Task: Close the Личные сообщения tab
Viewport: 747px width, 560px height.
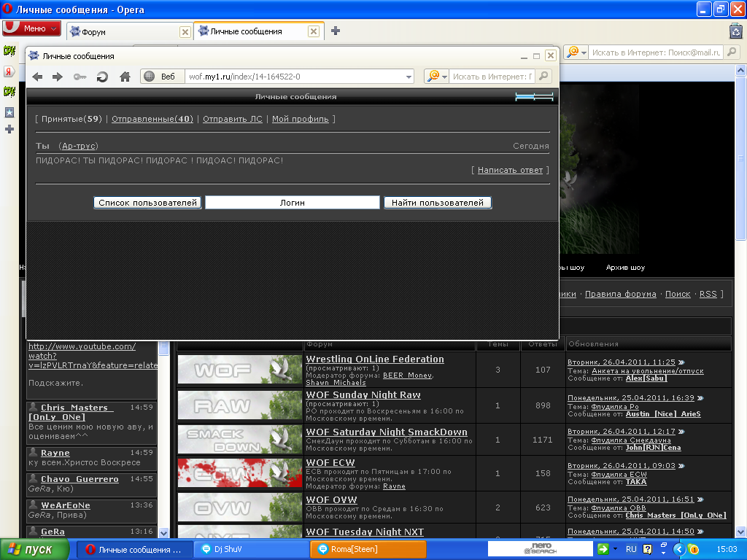Action: tap(314, 31)
